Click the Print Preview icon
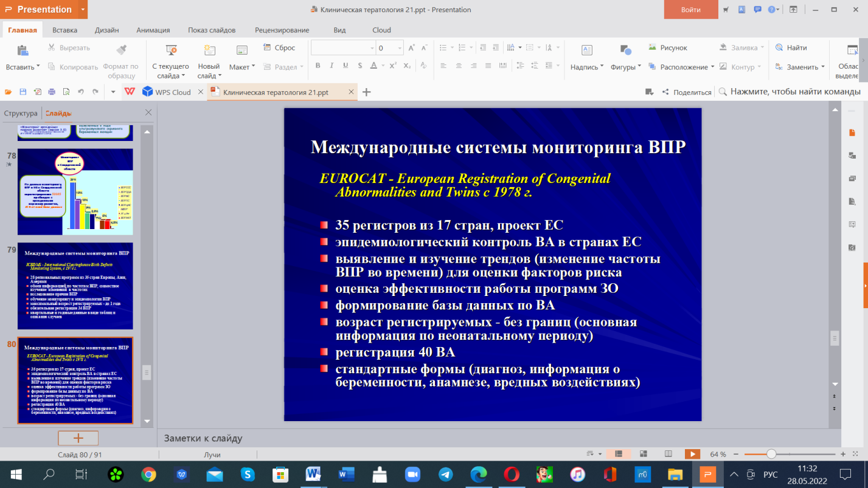The width and height of the screenshot is (868, 488). pos(66,92)
